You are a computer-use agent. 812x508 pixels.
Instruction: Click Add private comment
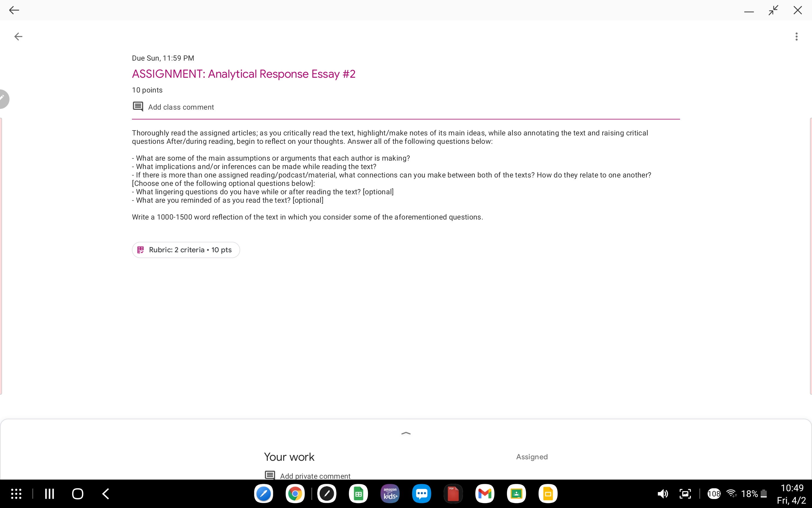pos(315,476)
